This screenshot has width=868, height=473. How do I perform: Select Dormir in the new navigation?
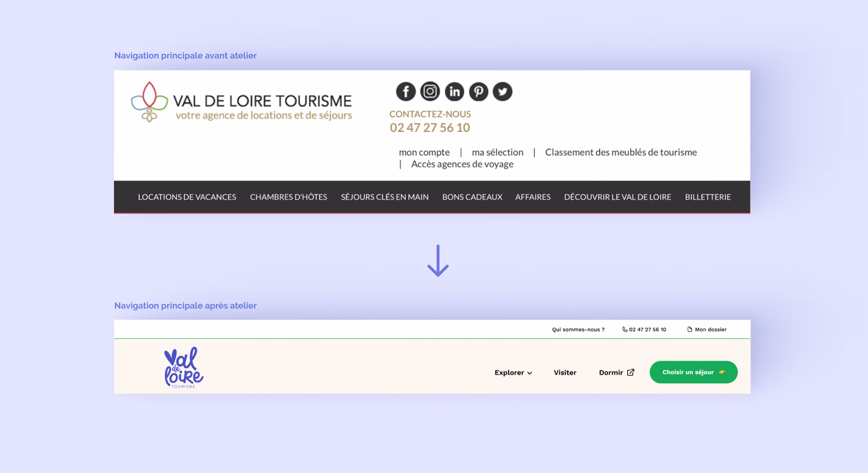click(611, 373)
